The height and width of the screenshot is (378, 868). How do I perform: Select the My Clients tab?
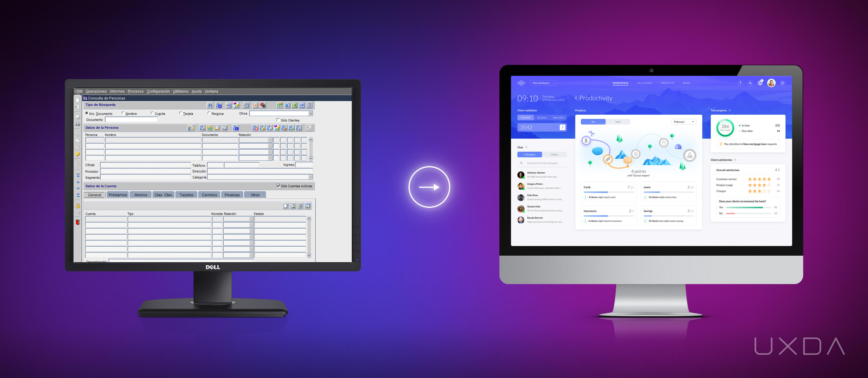coord(644,83)
